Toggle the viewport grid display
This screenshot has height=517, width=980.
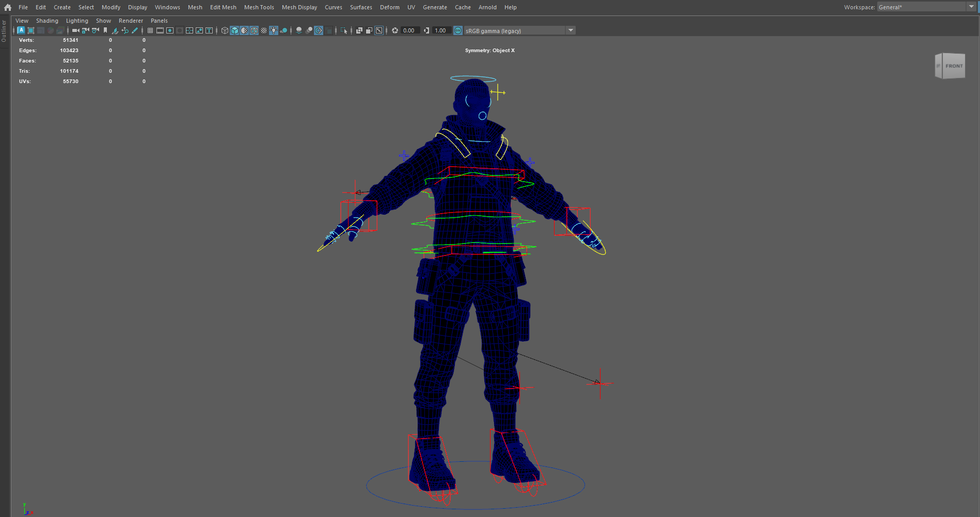coord(150,30)
